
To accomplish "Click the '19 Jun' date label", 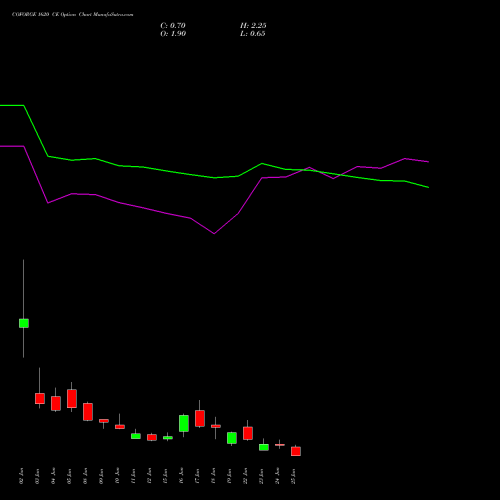I will click(230, 476).
